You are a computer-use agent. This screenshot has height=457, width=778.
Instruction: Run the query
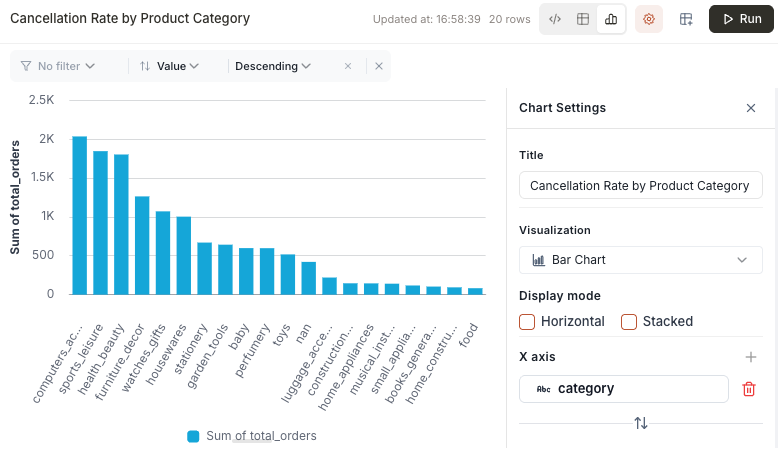pos(741,19)
